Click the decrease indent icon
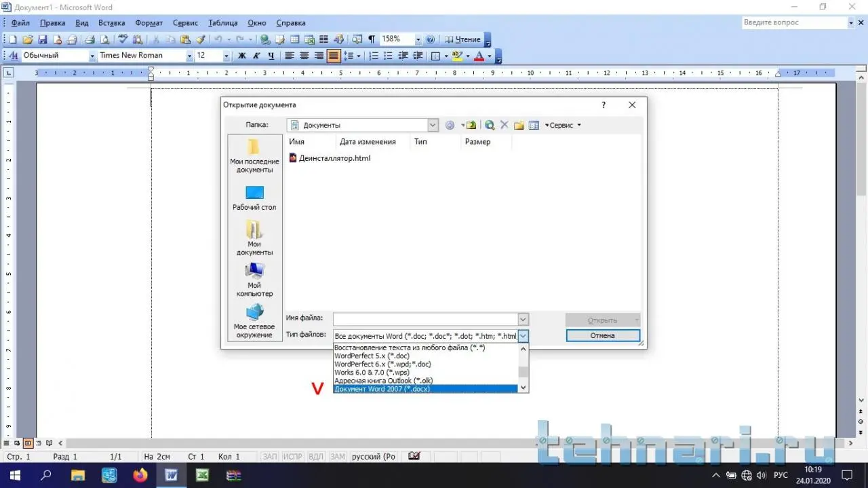Viewport: 868px width, 488px height. (404, 56)
